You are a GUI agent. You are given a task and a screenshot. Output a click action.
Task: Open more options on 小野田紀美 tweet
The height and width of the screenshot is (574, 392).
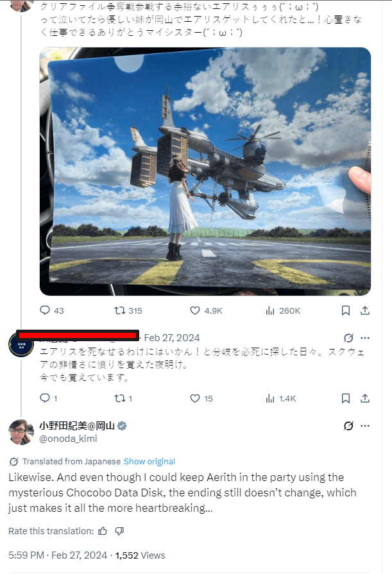click(365, 426)
